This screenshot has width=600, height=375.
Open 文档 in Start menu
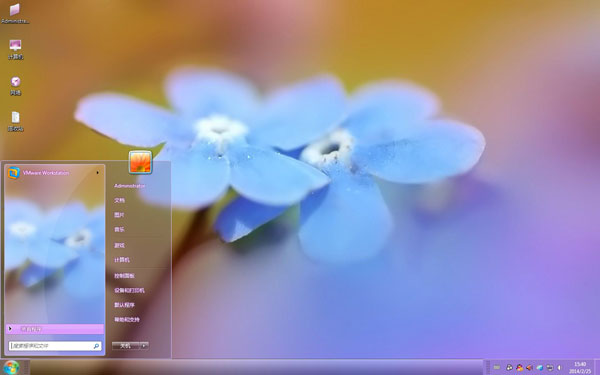point(119,200)
